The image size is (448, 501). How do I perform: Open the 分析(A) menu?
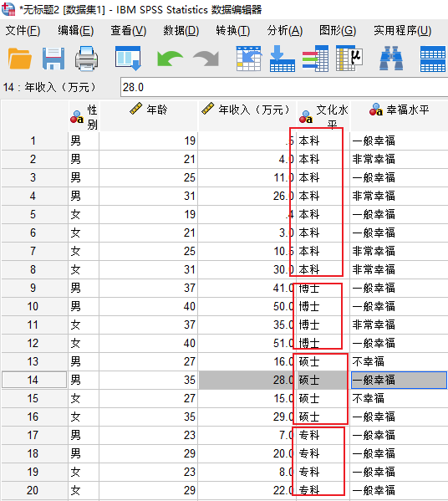(285, 31)
